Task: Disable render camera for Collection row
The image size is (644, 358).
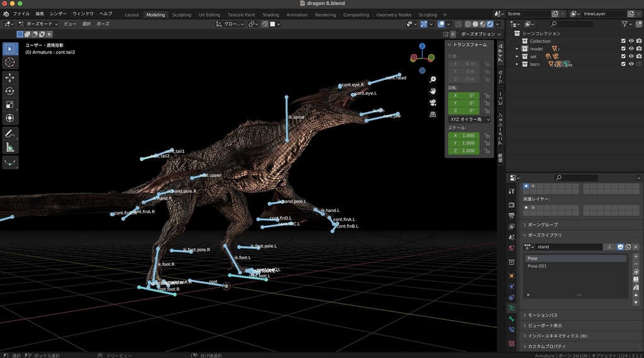Action: pos(639,41)
